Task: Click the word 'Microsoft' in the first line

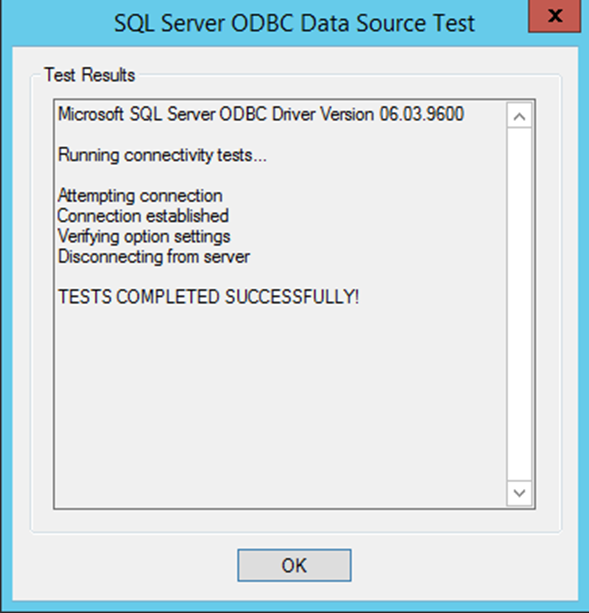Action: coord(91,114)
